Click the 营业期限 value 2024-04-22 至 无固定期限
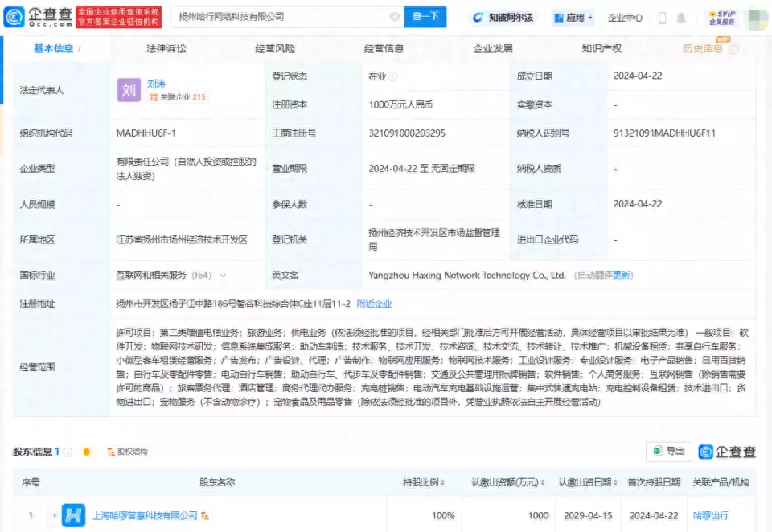 point(422,168)
